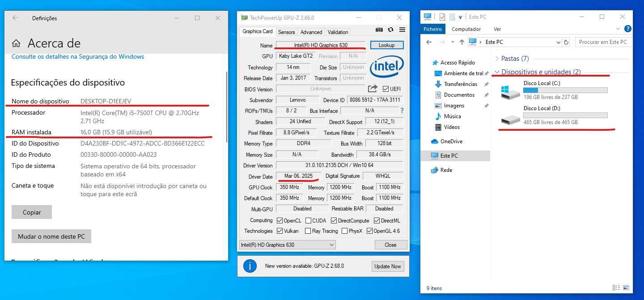Toggle the UEFI checkbox
The image size is (644, 300).
tap(386, 89)
